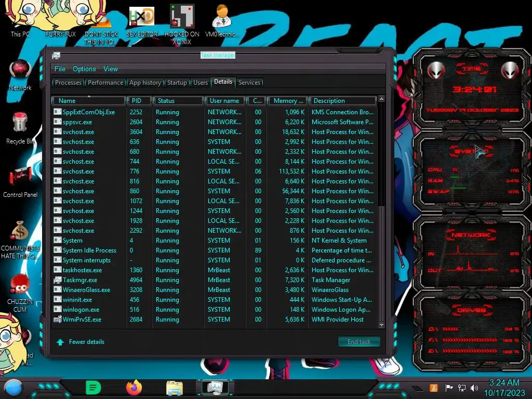Click the orange tray icon
Image resolution: width=532 pixels, height=399 pixels.
point(433,388)
